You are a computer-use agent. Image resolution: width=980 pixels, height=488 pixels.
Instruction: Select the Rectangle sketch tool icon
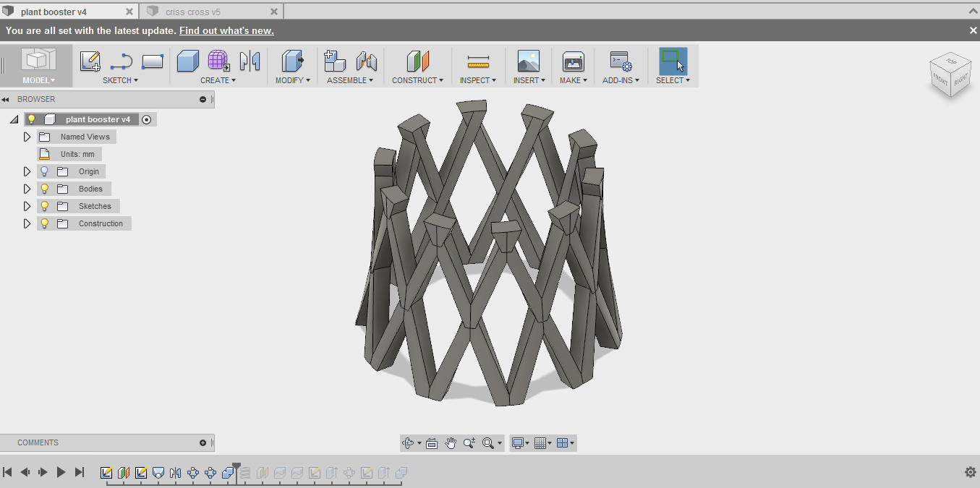(x=152, y=61)
